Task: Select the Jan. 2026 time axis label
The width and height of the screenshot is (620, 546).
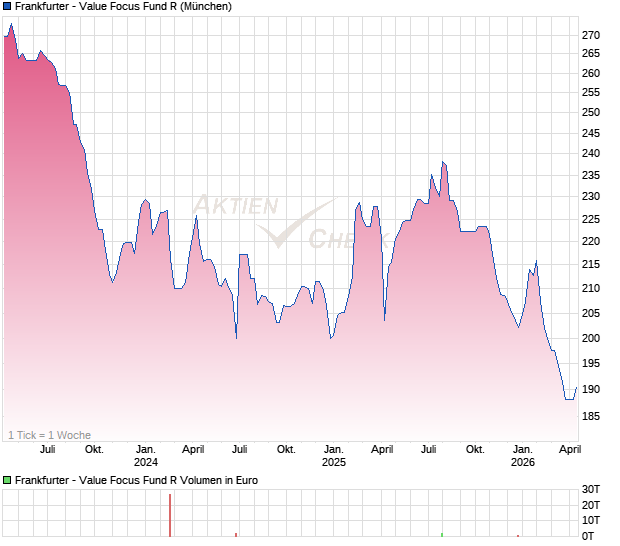Action: coord(522,456)
